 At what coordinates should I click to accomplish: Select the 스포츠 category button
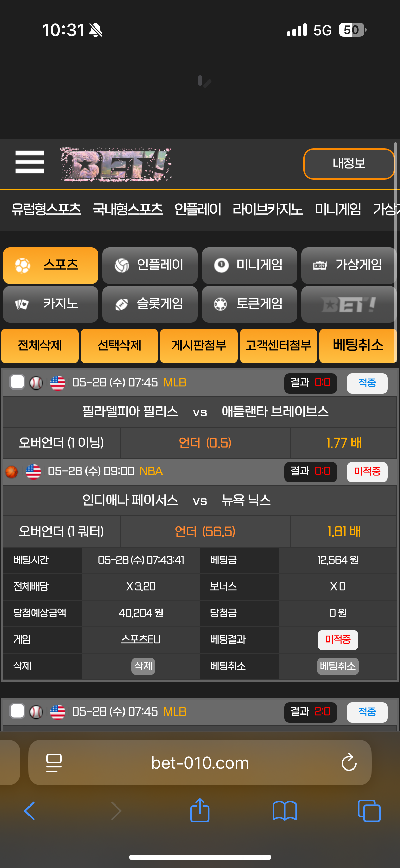pyautogui.click(x=51, y=265)
